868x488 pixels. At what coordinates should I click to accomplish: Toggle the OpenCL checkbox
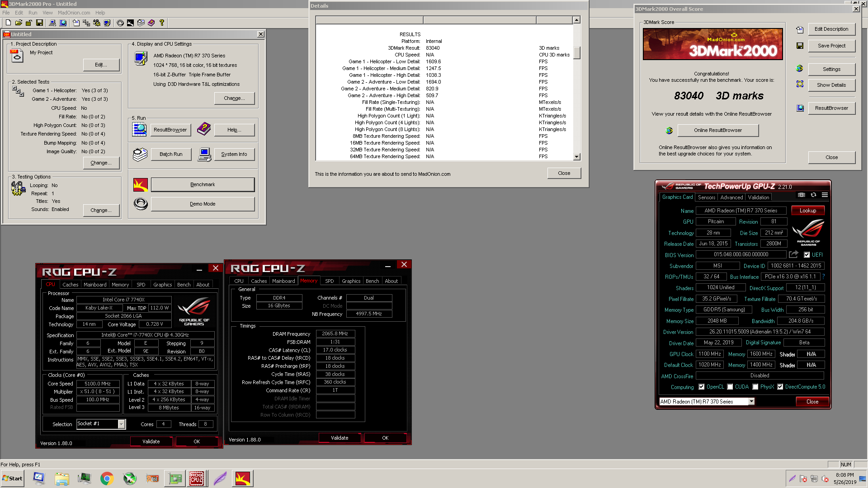click(x=701, y=387)
